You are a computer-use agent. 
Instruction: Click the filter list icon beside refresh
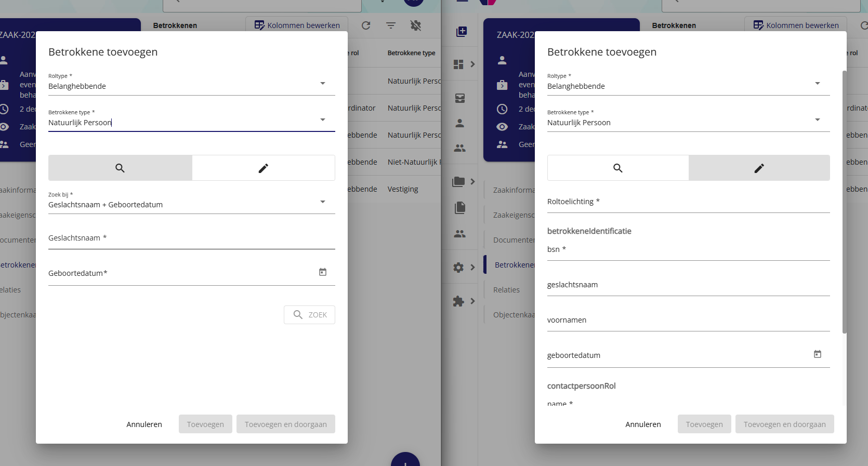(391, 25)
